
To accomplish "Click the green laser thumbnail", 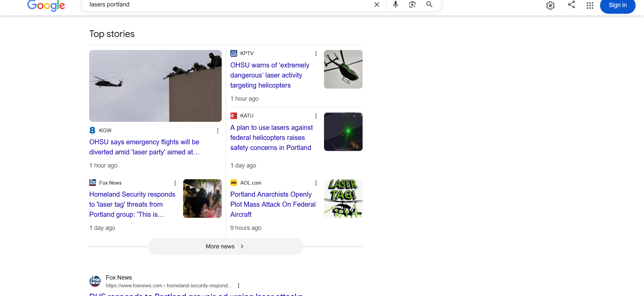I will [x=343, y=132].
